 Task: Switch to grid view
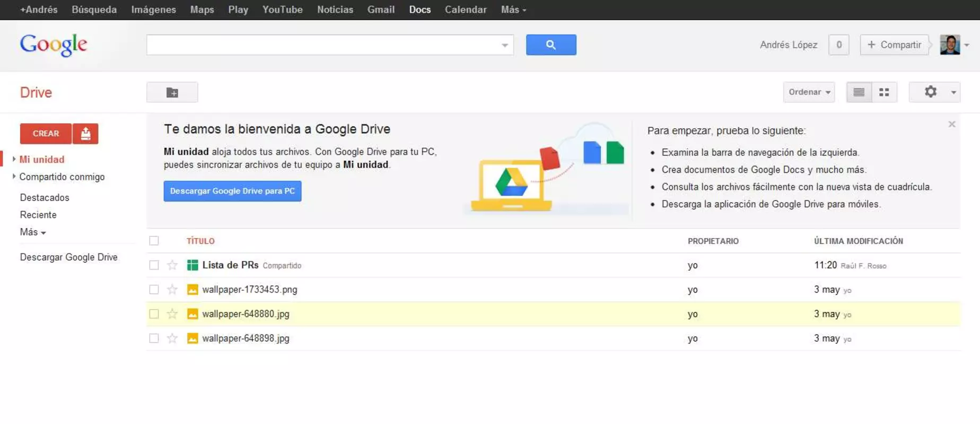884,92
